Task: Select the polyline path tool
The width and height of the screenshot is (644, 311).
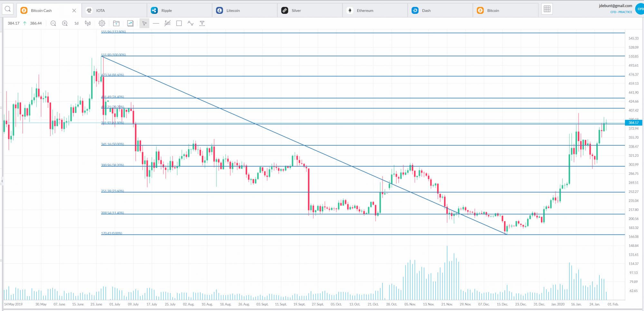Action: click(x=191, y=23)
